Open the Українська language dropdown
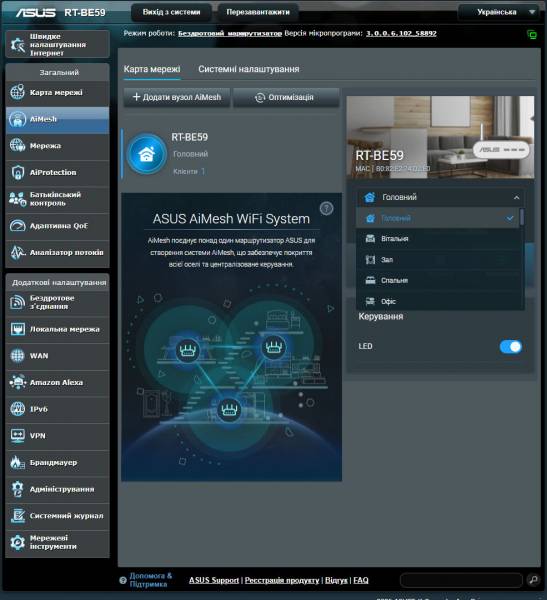 [x=499, y=12]
